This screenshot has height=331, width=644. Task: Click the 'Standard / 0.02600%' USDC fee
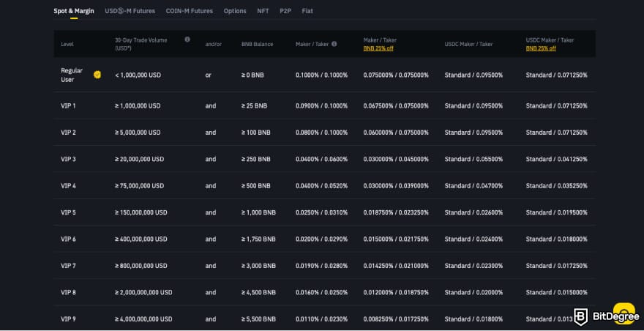473,212
